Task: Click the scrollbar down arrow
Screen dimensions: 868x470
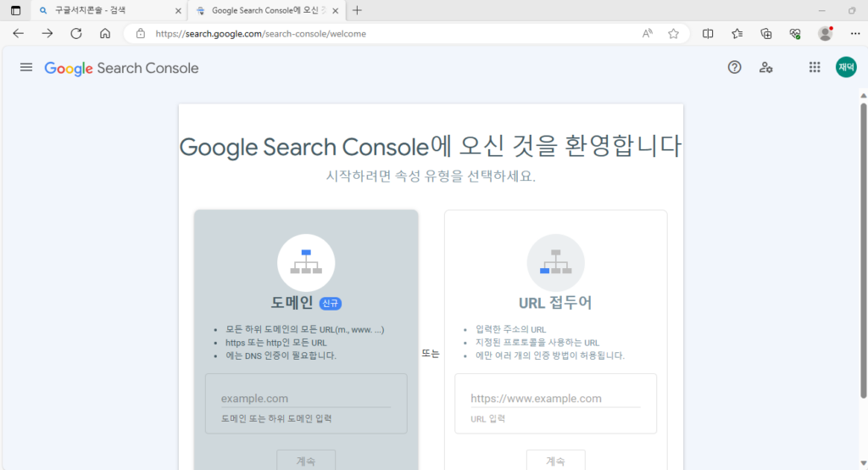Action: [x=863, y=463]
